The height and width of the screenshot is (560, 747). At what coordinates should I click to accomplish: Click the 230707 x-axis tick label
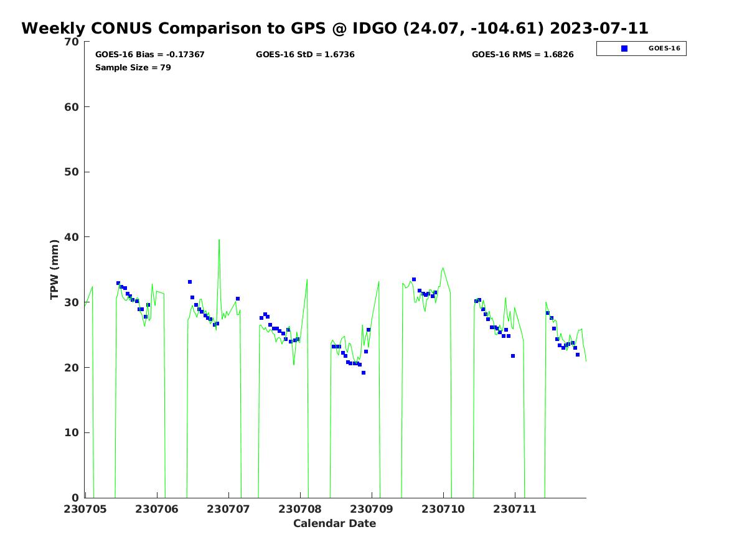(228, 509)
